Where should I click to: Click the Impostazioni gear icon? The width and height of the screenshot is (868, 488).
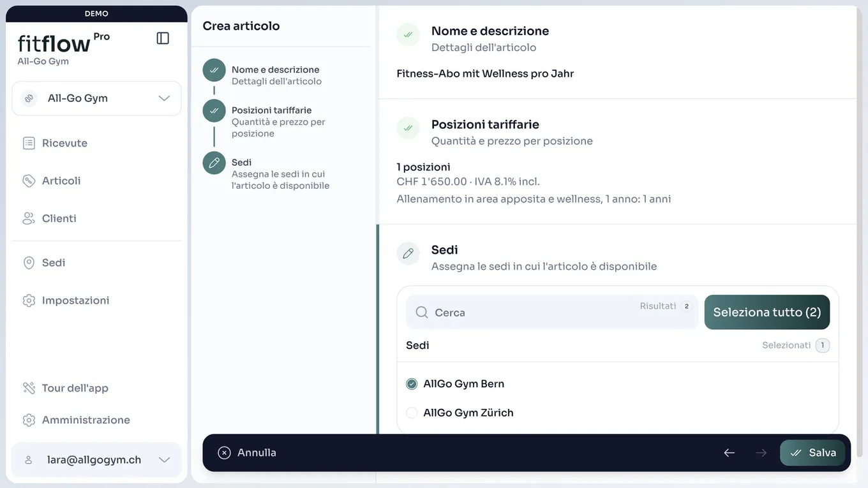click(x=29, y=300)
